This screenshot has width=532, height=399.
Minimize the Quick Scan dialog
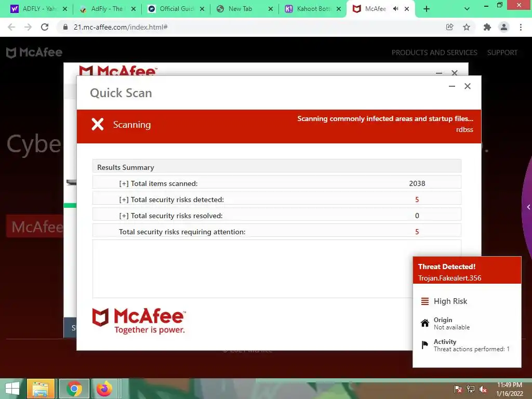coord(452,86)
